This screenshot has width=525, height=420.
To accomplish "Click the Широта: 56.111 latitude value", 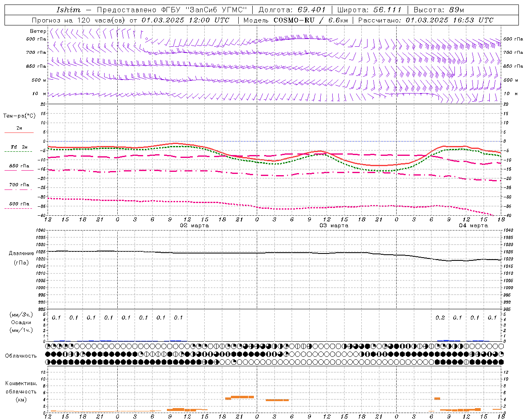I will (369, 10).
